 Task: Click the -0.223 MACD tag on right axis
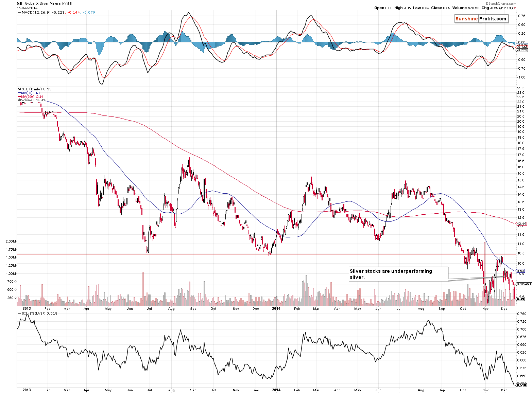click(x=522, y=50)
